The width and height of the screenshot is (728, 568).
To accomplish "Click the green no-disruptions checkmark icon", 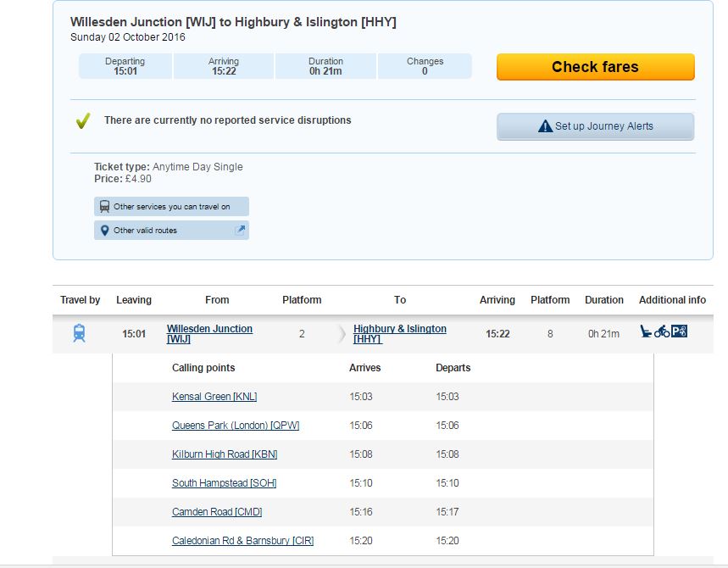I will pos(82,121).
